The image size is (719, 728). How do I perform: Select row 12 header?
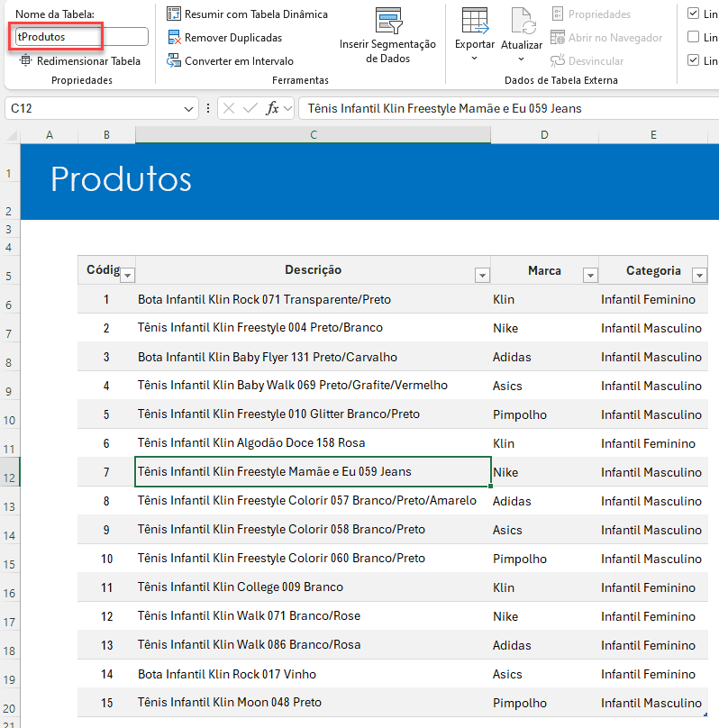point(10,472)
